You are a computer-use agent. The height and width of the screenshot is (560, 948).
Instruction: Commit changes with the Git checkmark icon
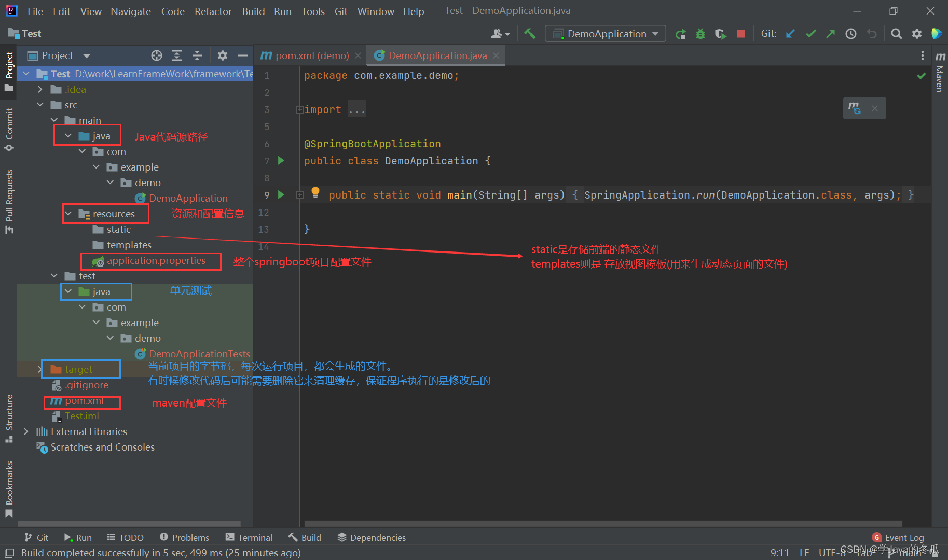point(811,34)
